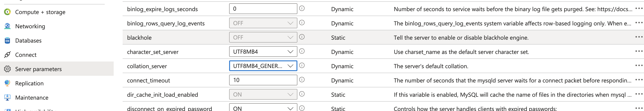Open the Networking menu item
The image size is (644, 111).
30,26
